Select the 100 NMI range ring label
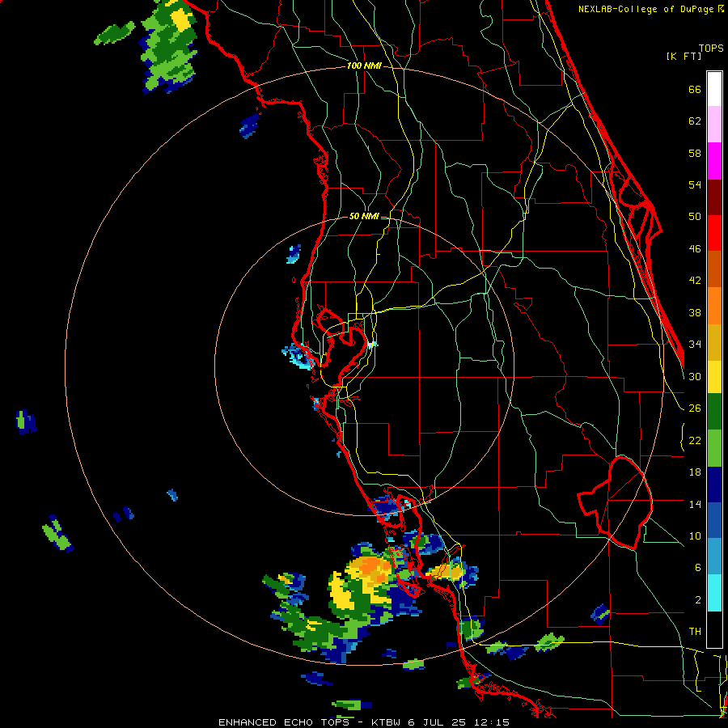 tap(364, 66)
